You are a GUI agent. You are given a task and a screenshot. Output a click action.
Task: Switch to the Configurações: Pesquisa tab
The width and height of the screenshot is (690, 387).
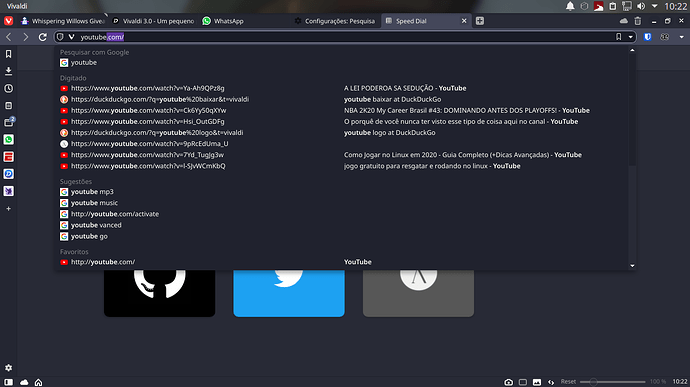point(334,21)
